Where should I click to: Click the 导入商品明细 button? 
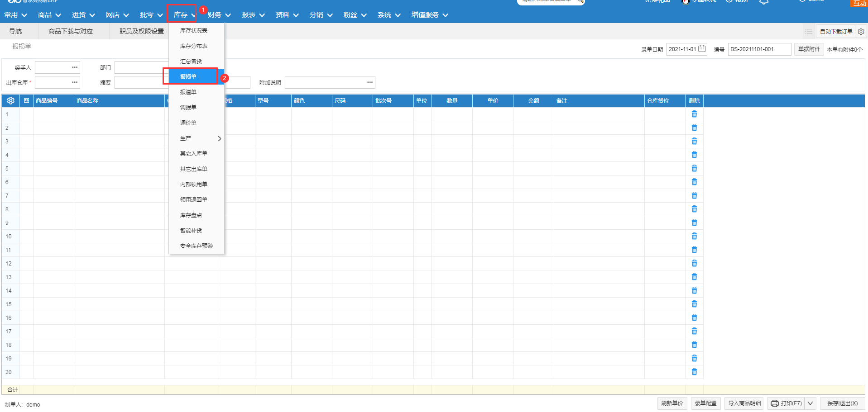tap(744, 403)
